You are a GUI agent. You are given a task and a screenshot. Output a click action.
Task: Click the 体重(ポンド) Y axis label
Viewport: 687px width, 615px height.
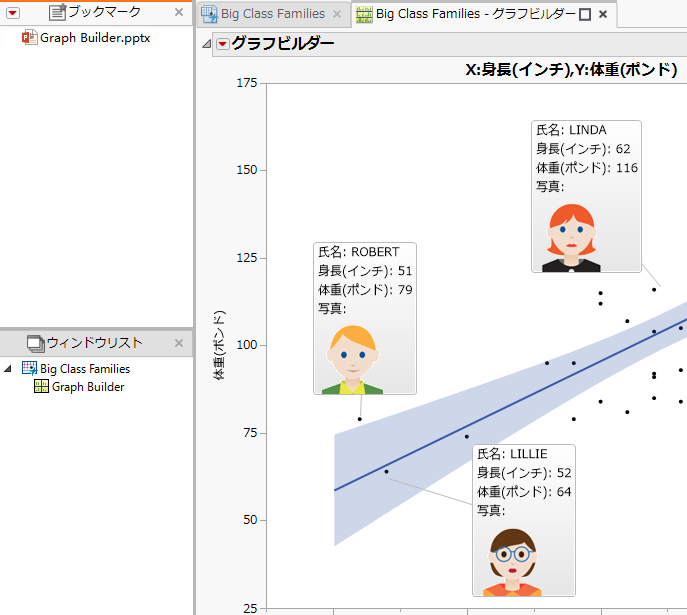219,345
